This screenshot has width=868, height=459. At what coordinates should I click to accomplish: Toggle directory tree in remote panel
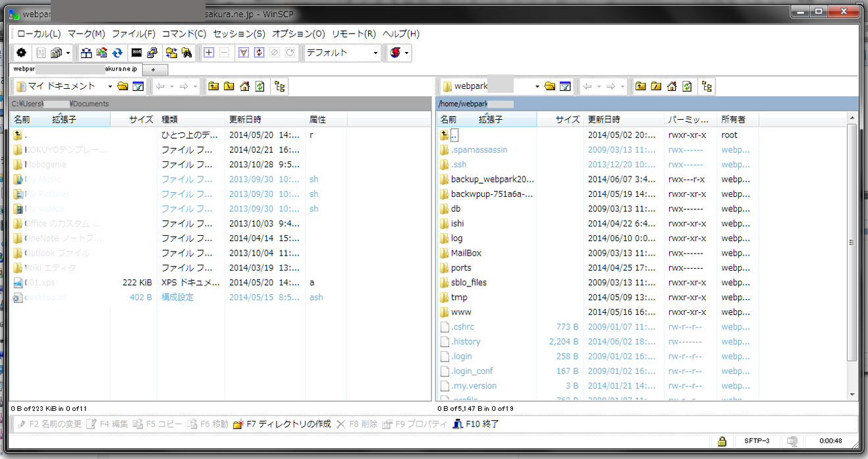click(x=707, y=86)
